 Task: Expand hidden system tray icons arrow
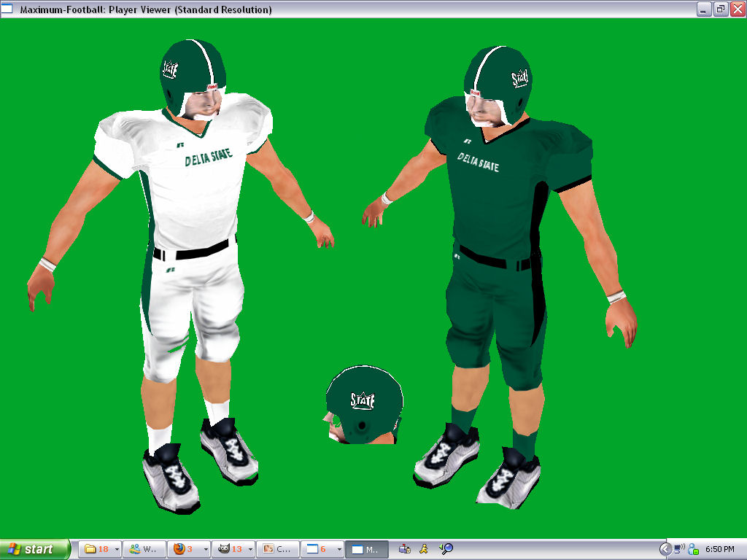[x=665, y=549]
